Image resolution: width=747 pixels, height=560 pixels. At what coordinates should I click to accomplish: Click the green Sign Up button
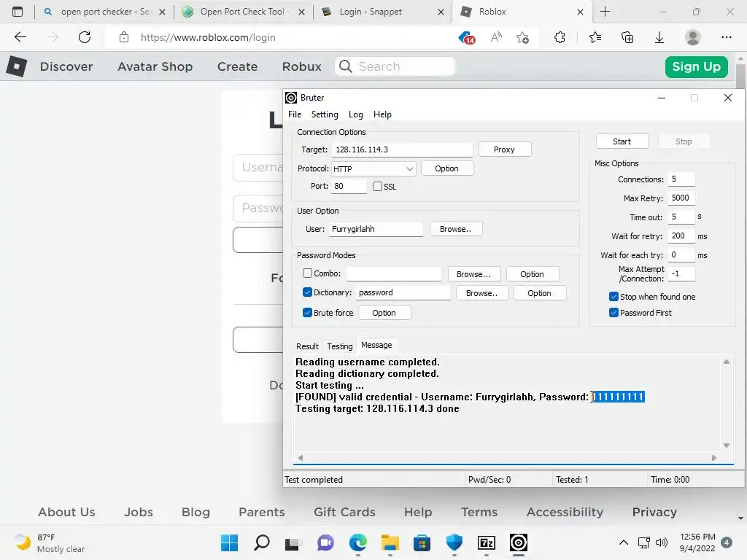click(696, 66)
